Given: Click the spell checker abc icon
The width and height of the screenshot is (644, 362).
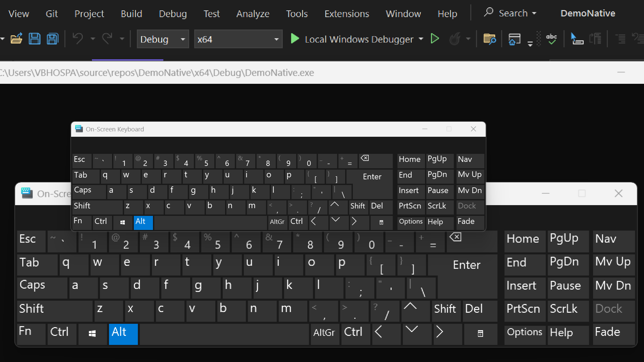Looking at the screenshot, I should (551, 39).
